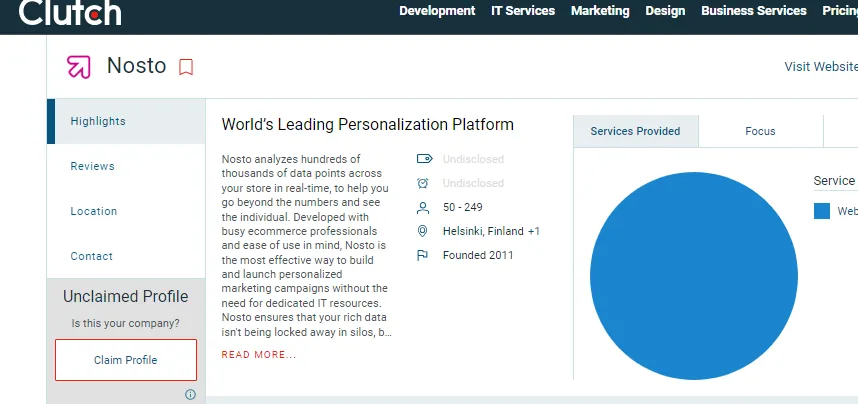Screen dimensions: 858x404
Task: Click the Nosto company name heading
Action: pyautogui.click(x=136, y=66)
